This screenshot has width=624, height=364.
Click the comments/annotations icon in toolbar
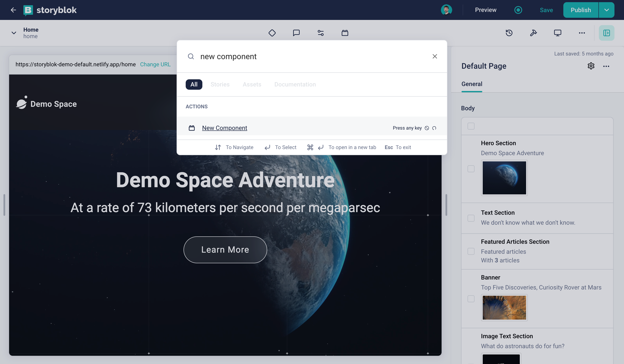pyautogui.click(x=296, y=33)
